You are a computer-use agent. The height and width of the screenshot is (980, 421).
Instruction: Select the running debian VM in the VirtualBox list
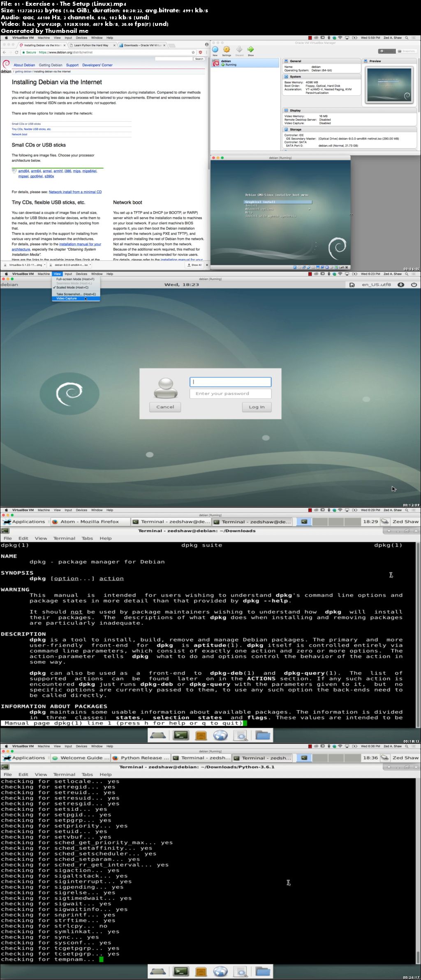tap(245, 63)
